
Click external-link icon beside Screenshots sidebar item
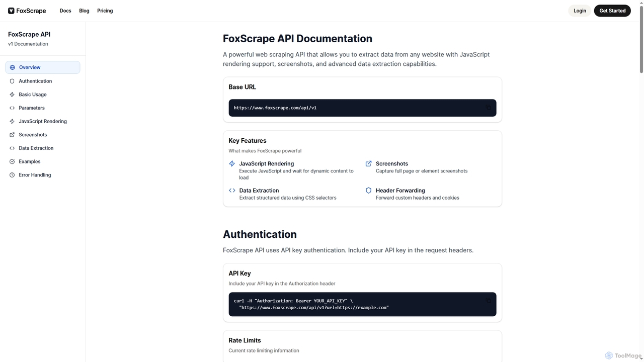tap(13, 135)
